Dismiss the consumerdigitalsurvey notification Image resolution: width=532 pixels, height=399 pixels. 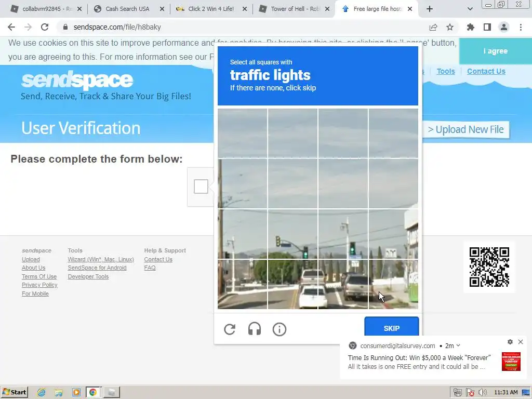tap(521, 342)
